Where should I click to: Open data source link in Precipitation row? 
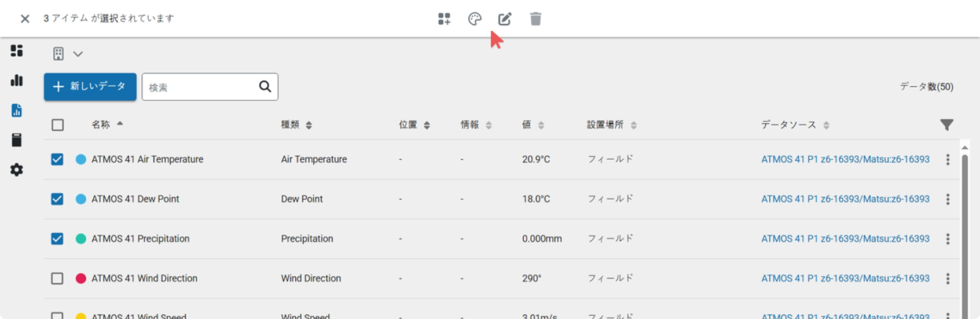pyautogui.click(x=845, y=239)
